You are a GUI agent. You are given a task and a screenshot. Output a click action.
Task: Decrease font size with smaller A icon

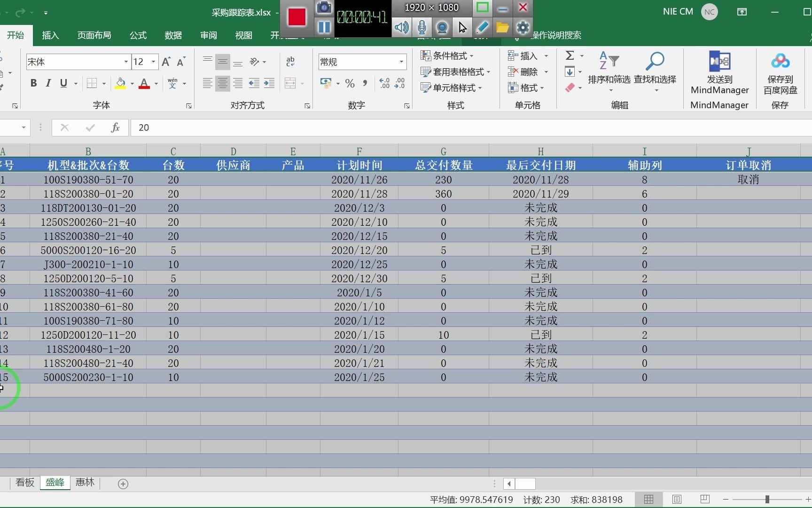(x=181, y=62)
